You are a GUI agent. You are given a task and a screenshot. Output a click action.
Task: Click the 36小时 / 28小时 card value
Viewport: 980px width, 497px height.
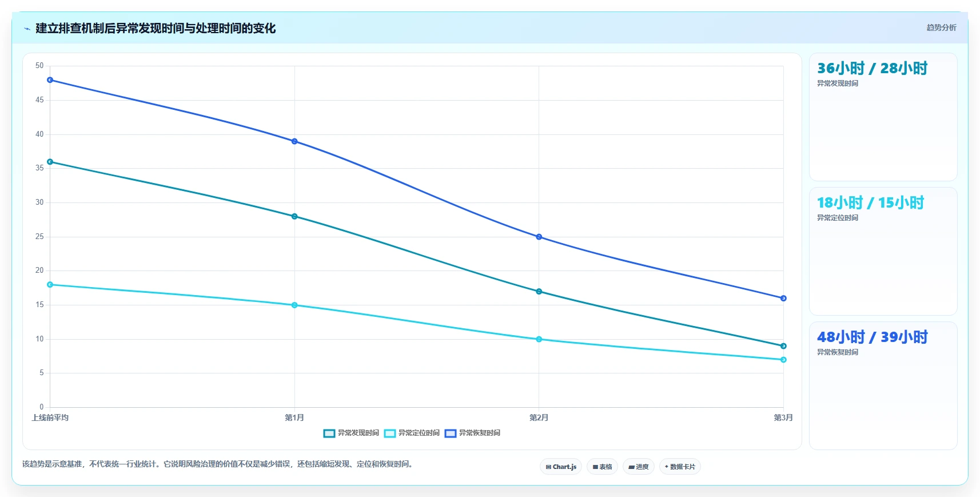[872, 69]
